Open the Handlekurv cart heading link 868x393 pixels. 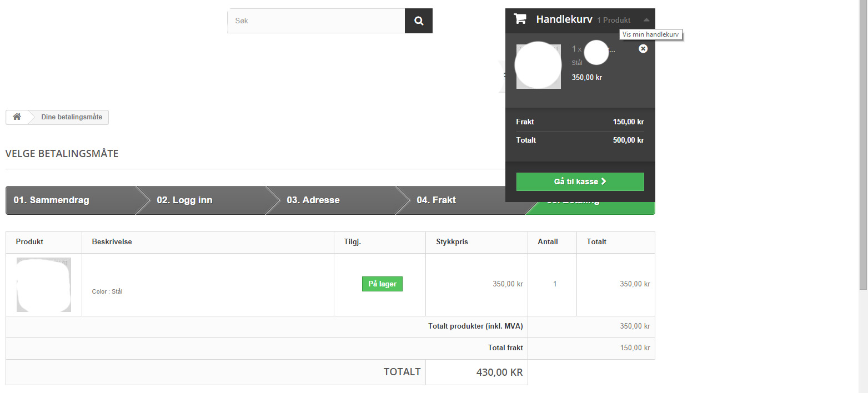[564, 19]
